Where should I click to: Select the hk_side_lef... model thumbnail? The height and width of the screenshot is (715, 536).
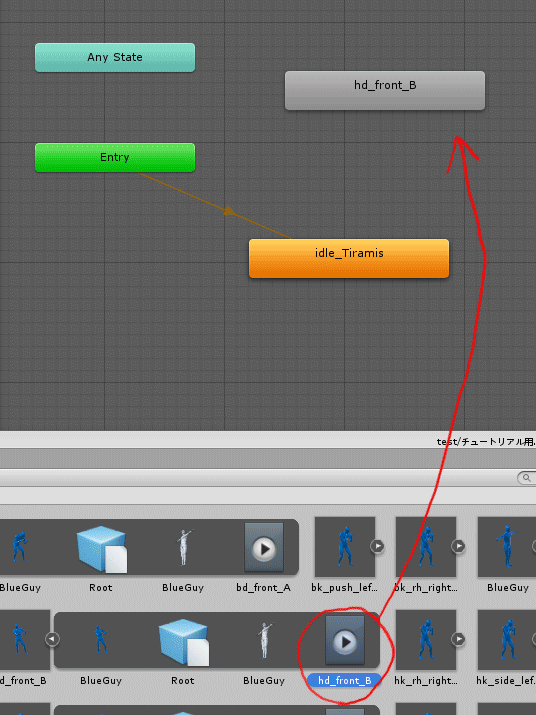pyautogui.click(x=507, y=640)
